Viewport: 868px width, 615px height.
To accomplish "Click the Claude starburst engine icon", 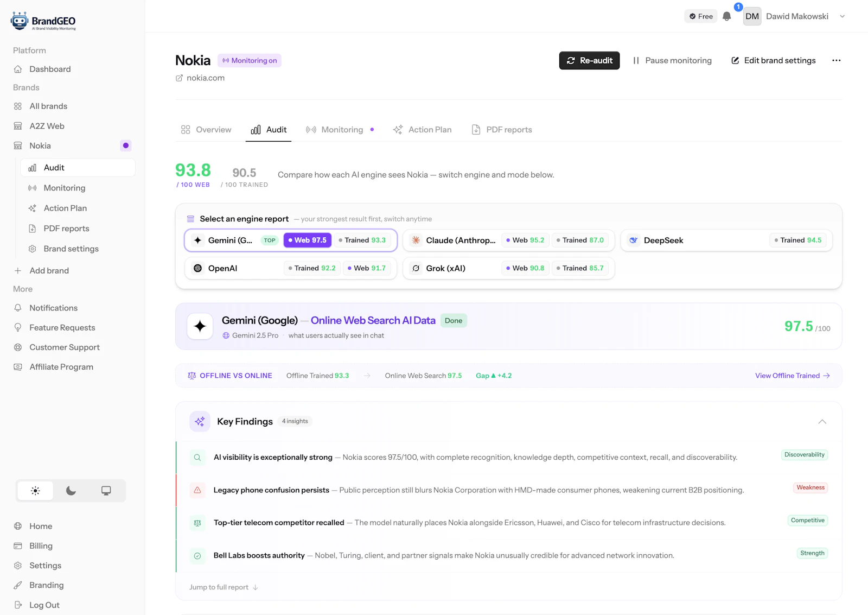I will tap(416, 240).
